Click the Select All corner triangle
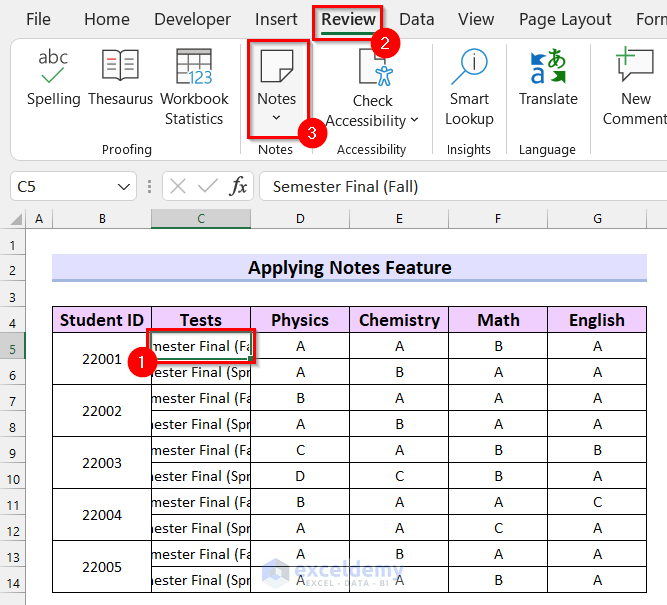Screen dimensions: 667x605 click(x=16, y=219)
